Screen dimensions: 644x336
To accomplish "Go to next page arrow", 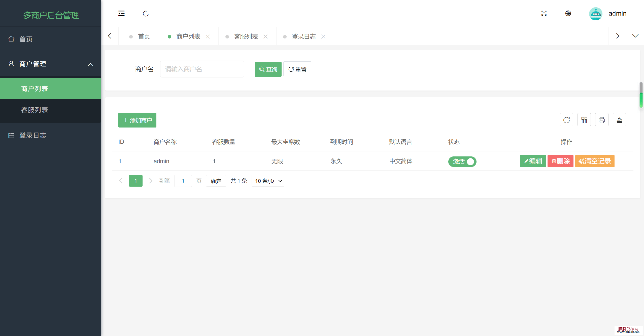I will [x=151, y=181].
